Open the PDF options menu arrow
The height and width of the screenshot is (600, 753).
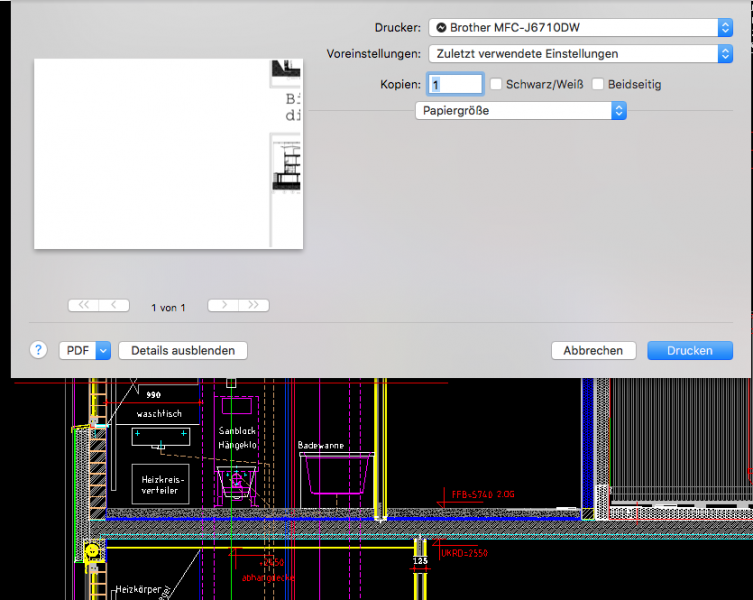(103, 351)
